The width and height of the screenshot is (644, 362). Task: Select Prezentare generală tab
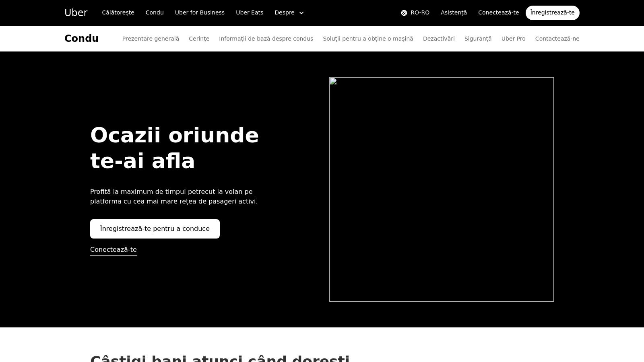(151, 39)
